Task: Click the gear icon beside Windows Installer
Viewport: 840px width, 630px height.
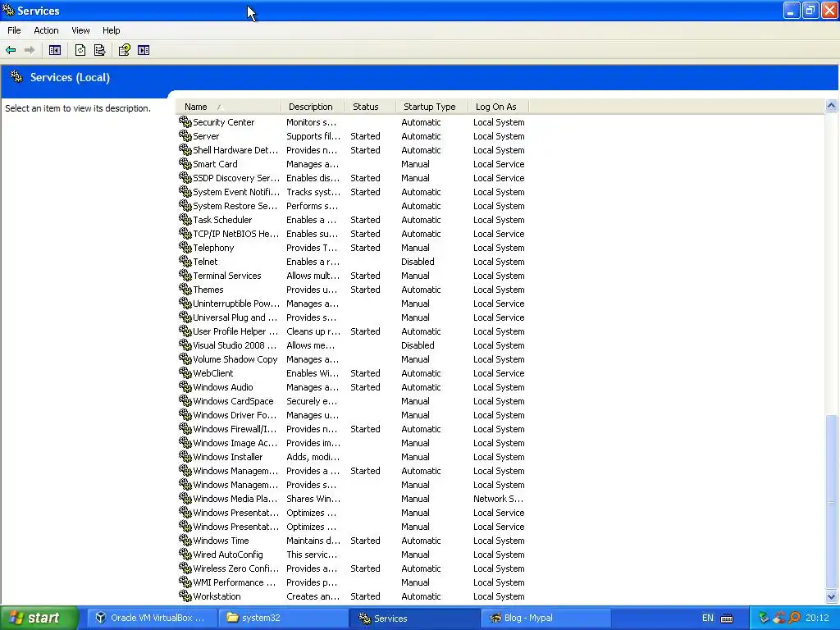Action: [x=185, y=457]
